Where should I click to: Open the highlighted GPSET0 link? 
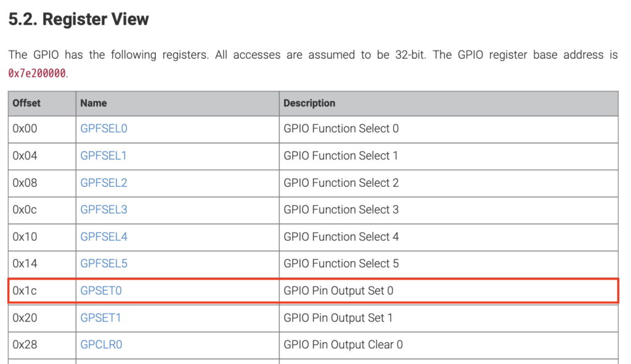tap(101, 291)
